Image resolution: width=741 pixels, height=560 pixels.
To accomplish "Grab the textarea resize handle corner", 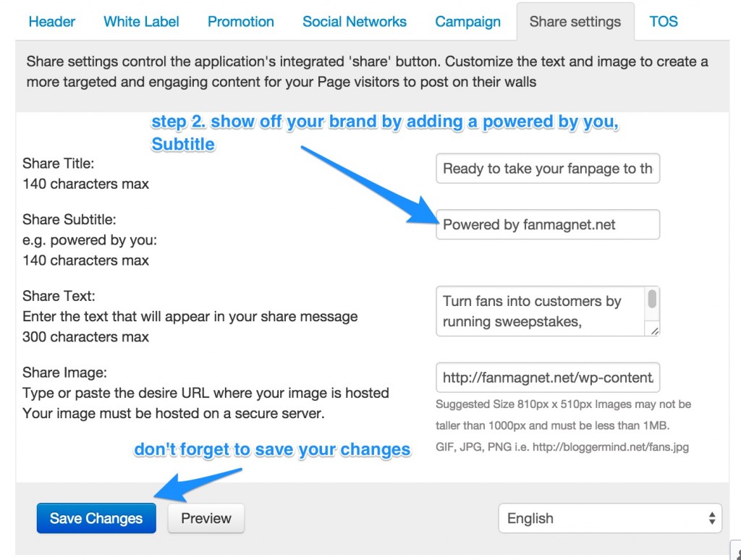I will (x=654, y=331).
